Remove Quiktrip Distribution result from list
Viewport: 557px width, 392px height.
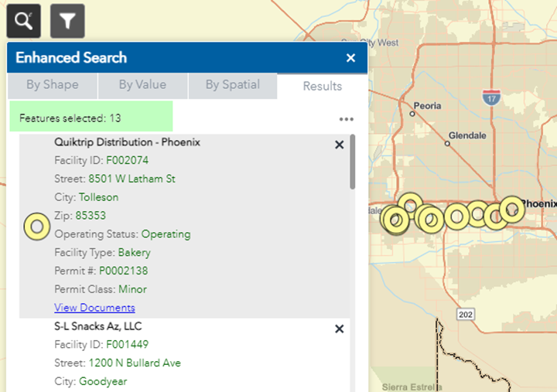340,145
